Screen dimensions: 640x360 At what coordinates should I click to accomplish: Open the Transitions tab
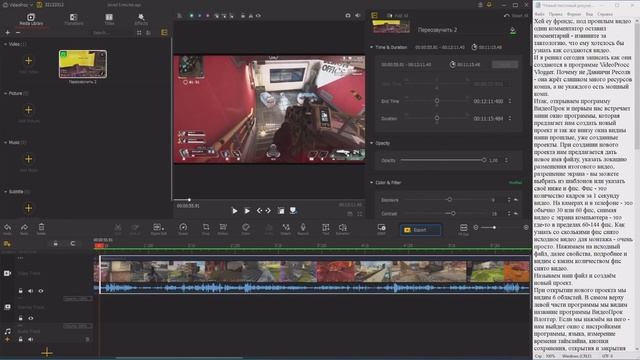click(73, 19)
